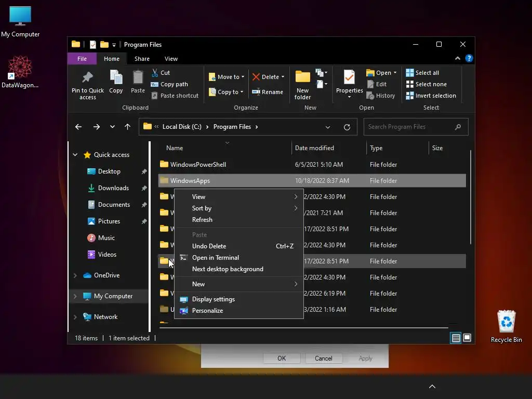Refresh the address bar location

[x=347, y=127]
